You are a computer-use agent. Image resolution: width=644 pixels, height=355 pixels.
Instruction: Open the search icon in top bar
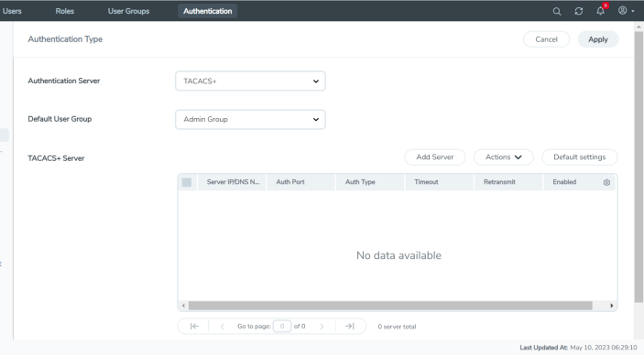557,11
